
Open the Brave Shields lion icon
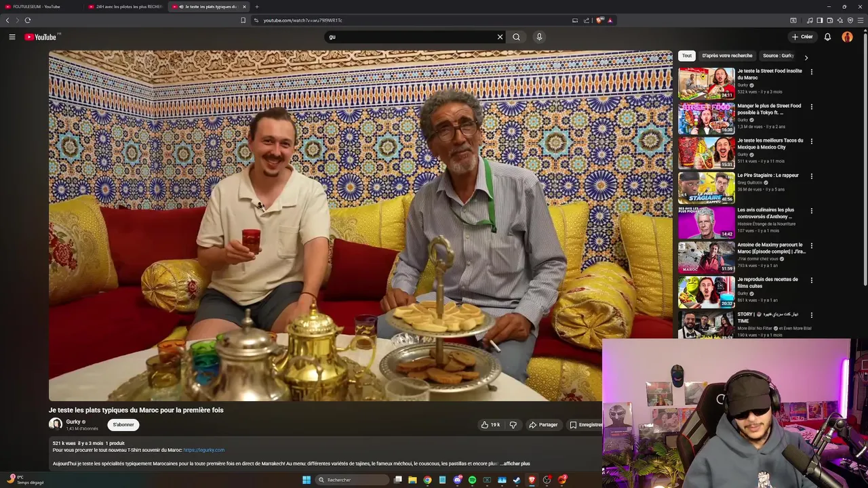[x=599, y=20]
